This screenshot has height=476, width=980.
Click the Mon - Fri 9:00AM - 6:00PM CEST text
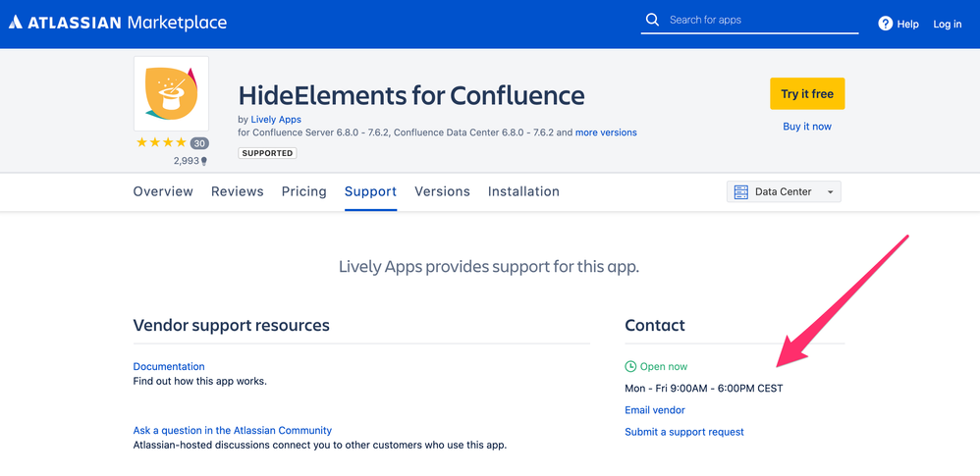pos(704,389)
